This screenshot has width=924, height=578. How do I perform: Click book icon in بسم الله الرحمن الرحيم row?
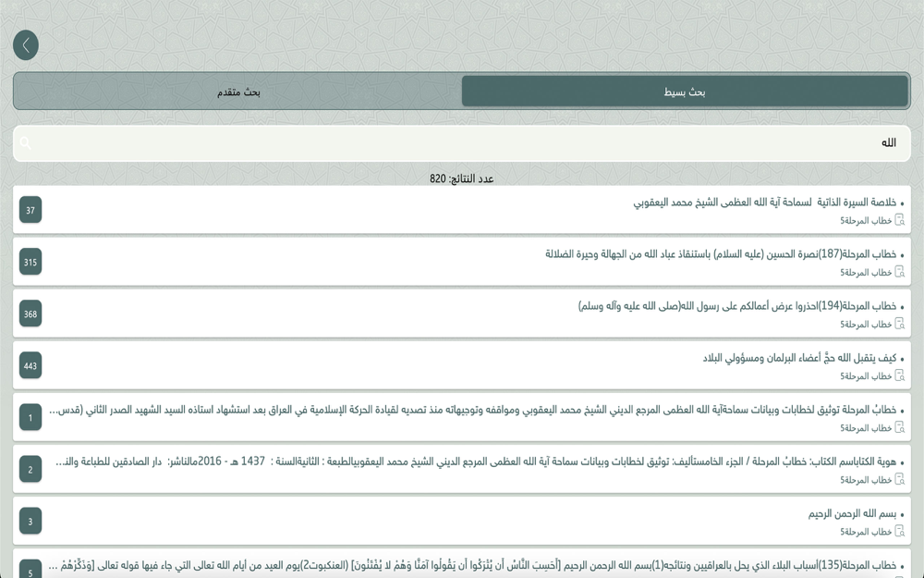coord(900,532)
